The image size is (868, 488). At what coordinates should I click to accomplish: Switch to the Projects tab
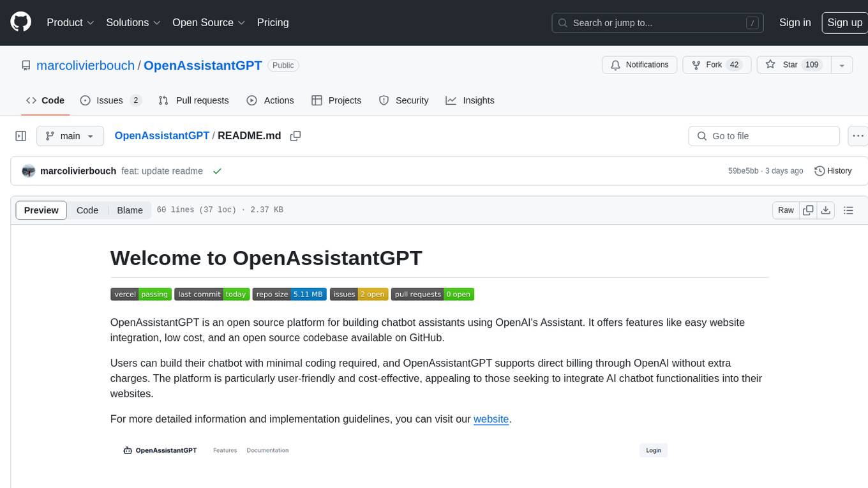[336, 100]
